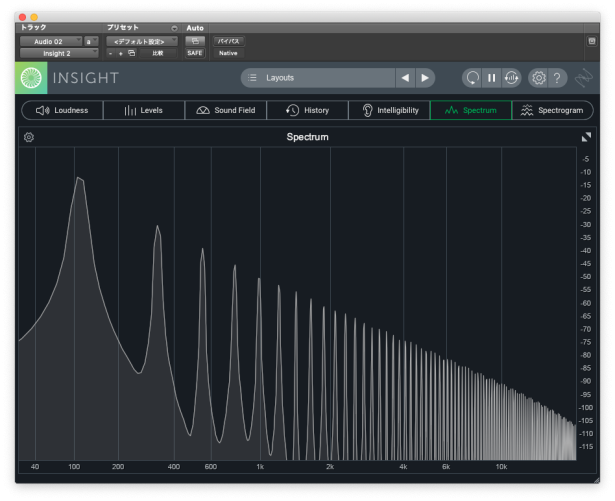Toggle the Sound Field module

(225, 110)
